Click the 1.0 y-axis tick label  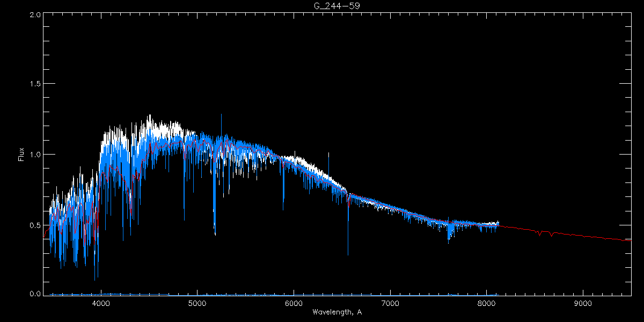pos(35,154)
